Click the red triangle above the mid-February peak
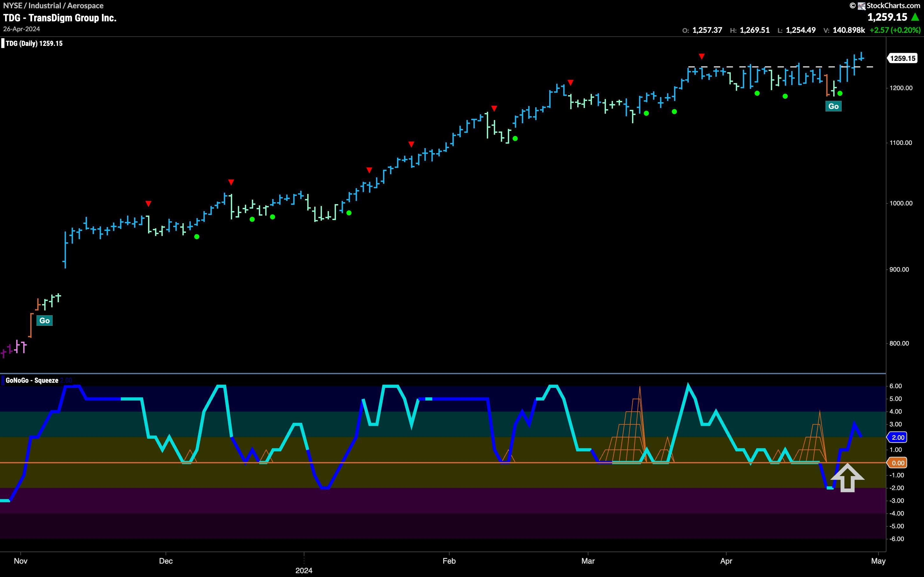The height and width of the screenshot is (577, 924). pos(494,109)
